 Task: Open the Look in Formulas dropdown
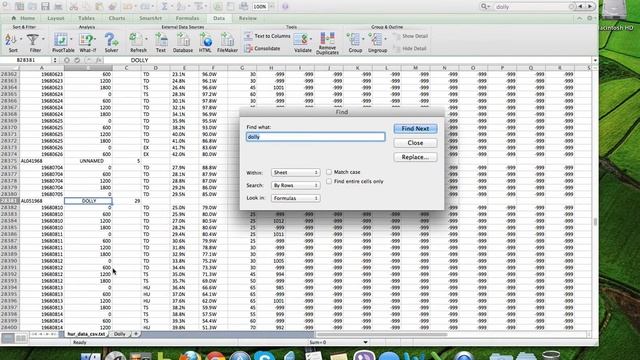coord(296,198)
